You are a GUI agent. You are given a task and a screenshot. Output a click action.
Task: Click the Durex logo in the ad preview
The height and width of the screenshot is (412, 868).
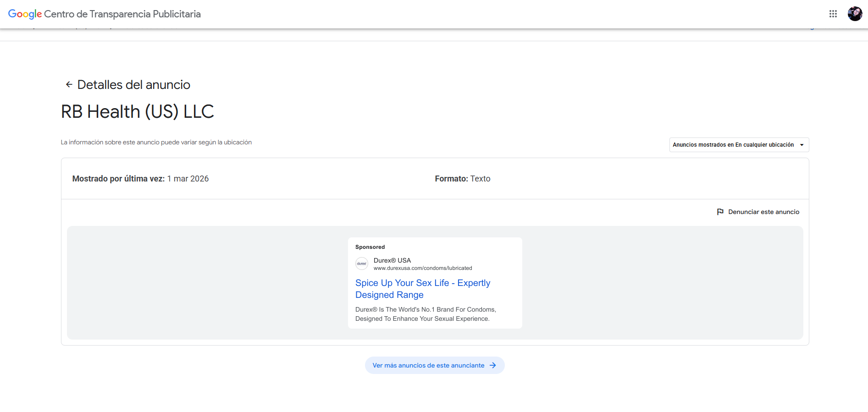tap(362, 264)
